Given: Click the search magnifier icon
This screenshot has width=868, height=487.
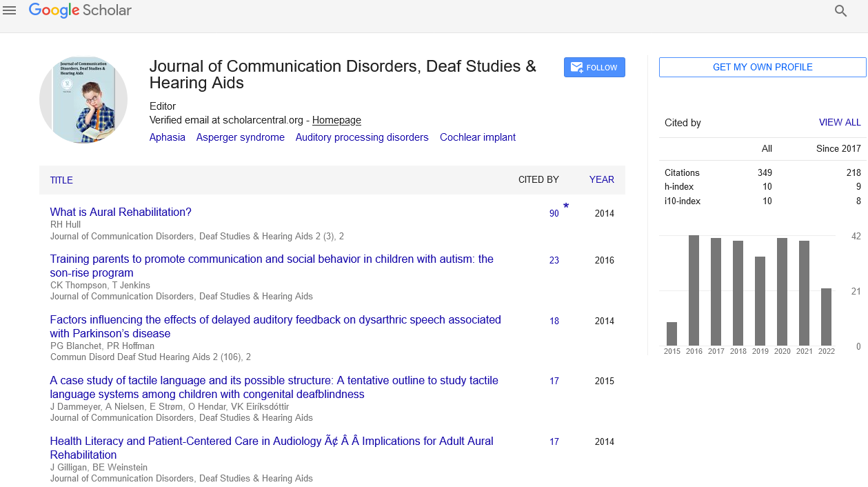Looking at the screenshot, I should [x=840, y=10].
